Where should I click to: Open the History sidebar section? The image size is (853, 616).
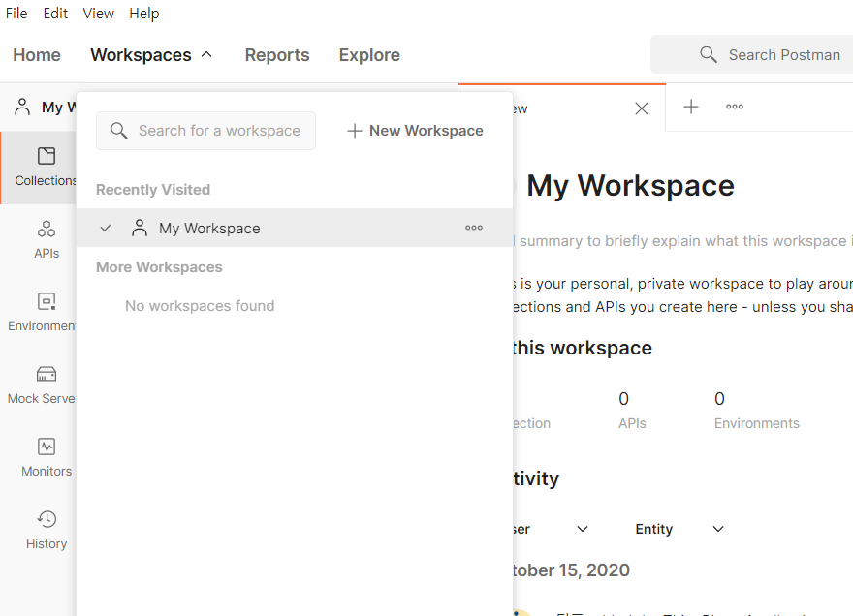[x=47, y=530]
